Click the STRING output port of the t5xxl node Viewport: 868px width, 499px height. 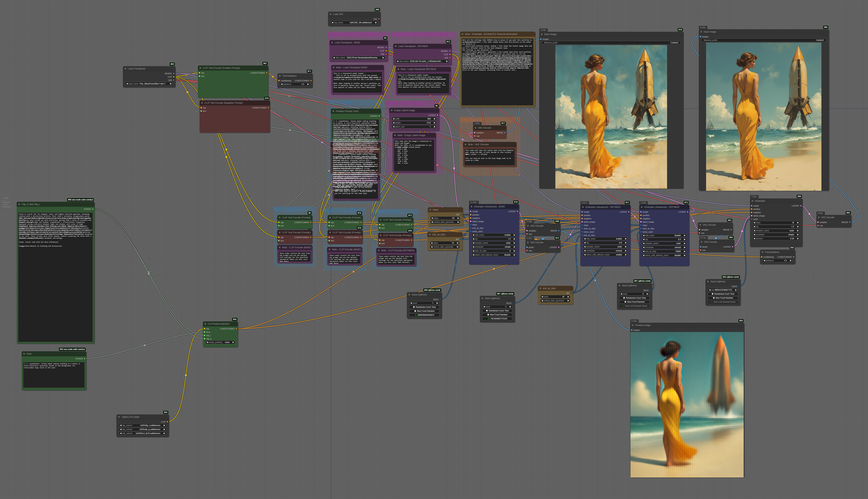(85, 359)
